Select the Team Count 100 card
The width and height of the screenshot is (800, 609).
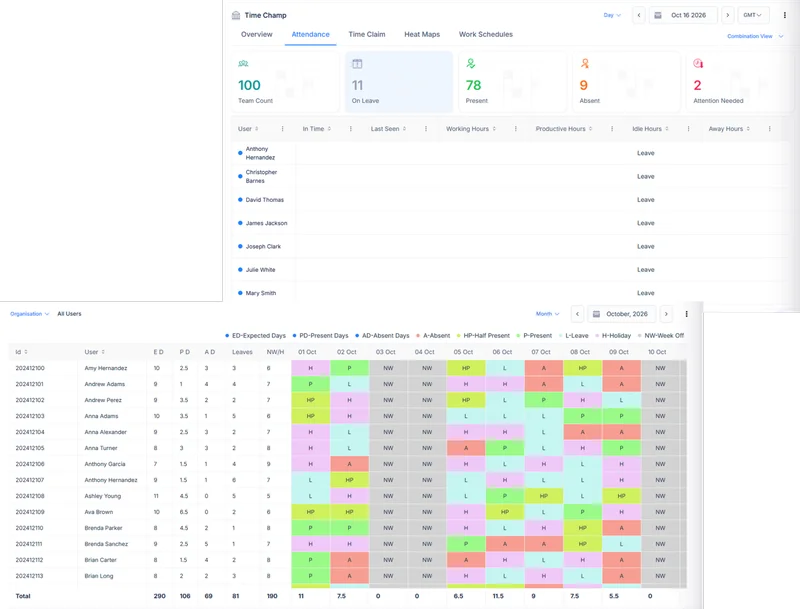(285, 82)
